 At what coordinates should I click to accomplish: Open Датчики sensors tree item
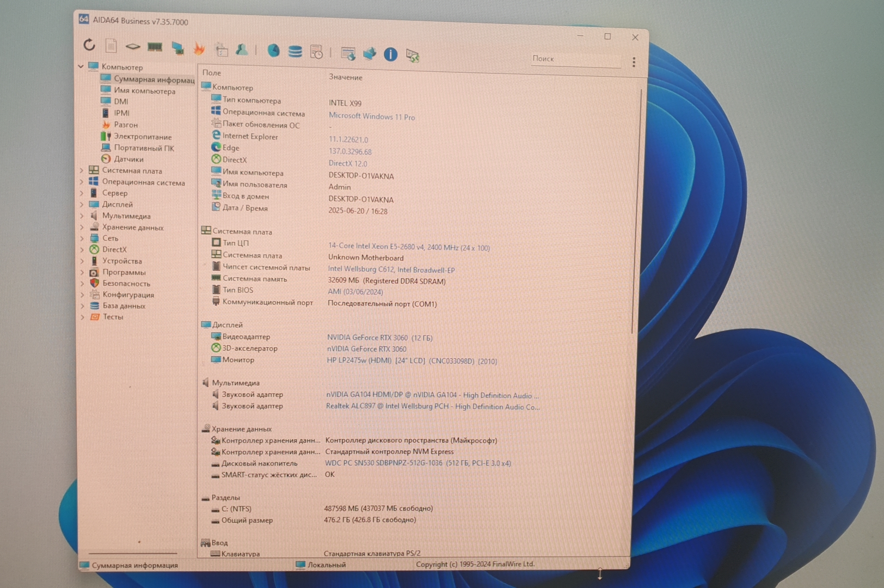[x=128, y=159]
